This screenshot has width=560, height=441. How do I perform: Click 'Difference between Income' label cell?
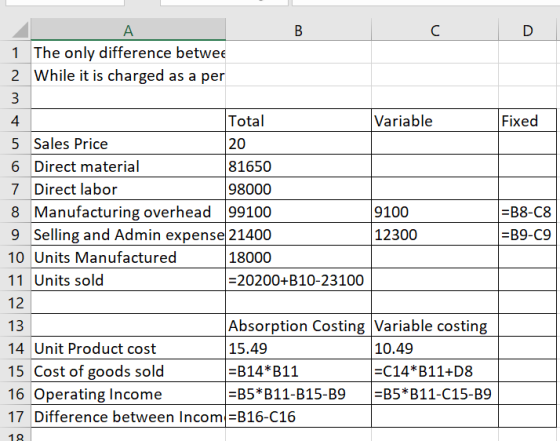click(128, 417)
